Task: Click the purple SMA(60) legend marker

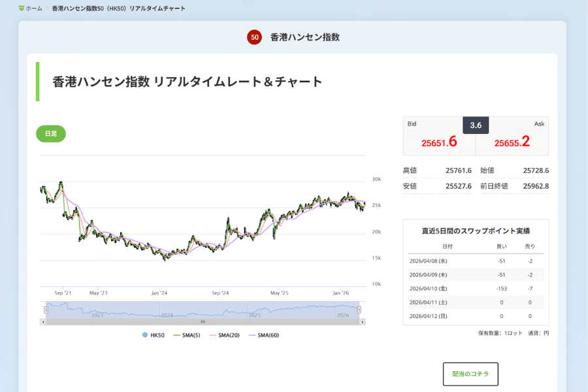Action: pos(253,334)
